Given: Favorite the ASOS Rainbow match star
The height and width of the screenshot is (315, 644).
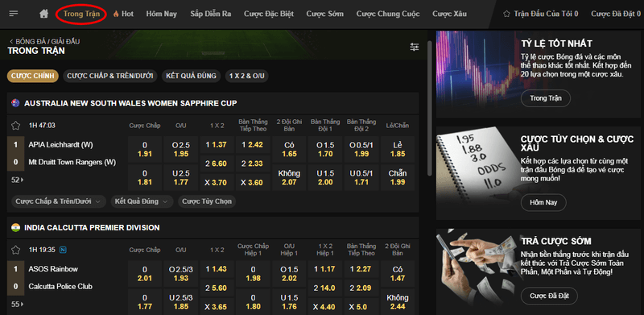Looking at the screenshot, I should click(x=15, y=250).
